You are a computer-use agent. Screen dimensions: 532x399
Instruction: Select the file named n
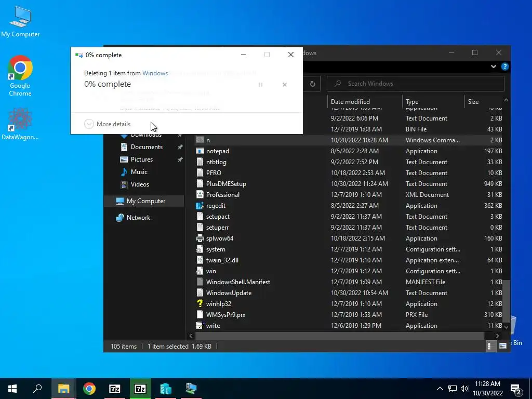(x=348, y=140)
